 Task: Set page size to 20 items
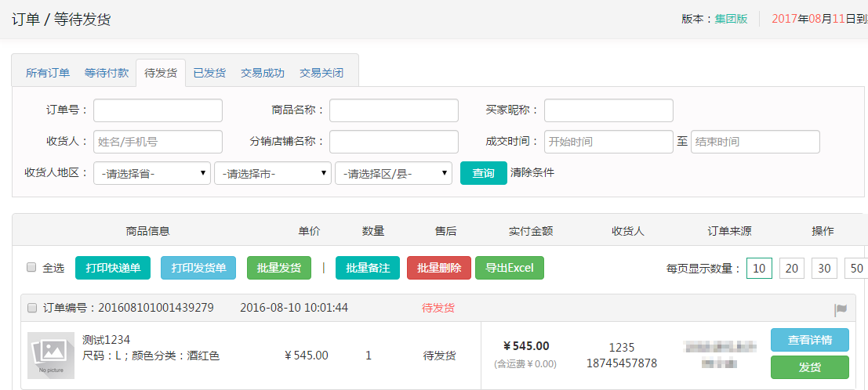(x=792, y=269)
